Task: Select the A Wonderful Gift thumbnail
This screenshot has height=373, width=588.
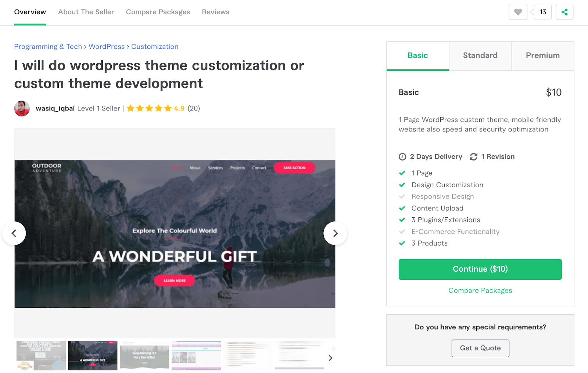Action: pos(93,355)
